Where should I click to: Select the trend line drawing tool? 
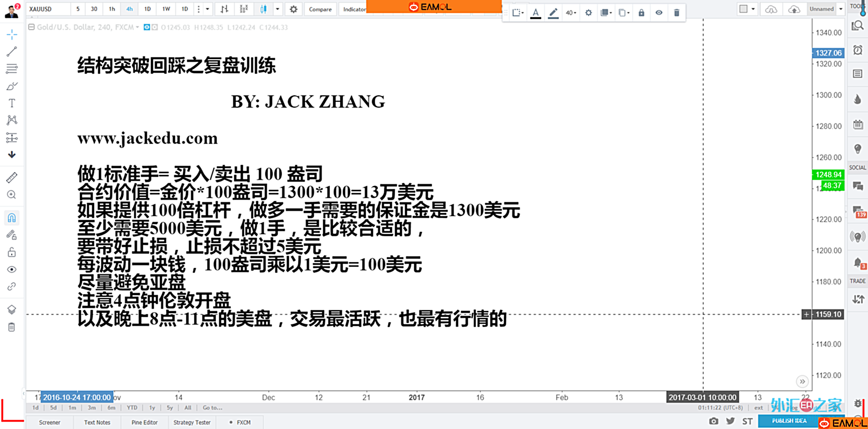pos(12,52)
